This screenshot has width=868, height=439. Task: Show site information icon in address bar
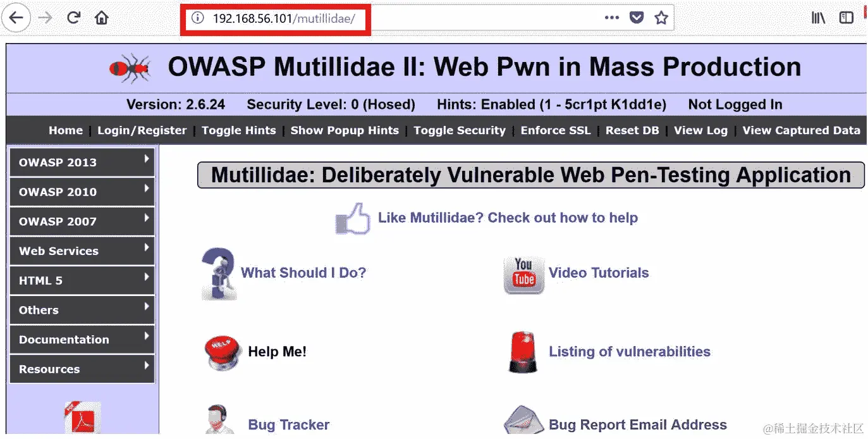point(198,18)
